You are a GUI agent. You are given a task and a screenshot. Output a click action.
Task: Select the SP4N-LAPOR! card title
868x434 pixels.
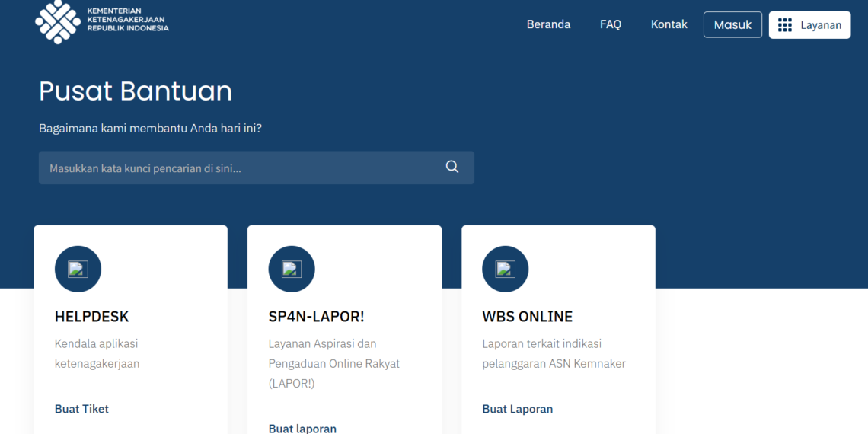coord(316,317)
